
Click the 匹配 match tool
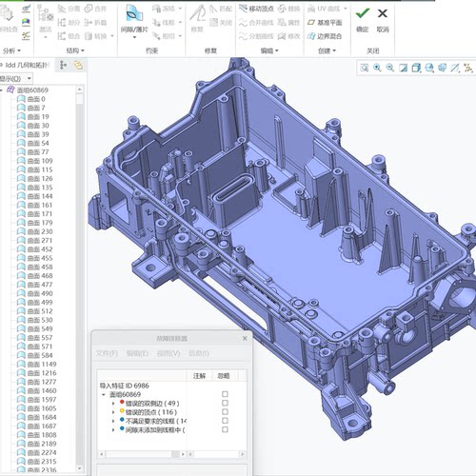tap(221, 9)
